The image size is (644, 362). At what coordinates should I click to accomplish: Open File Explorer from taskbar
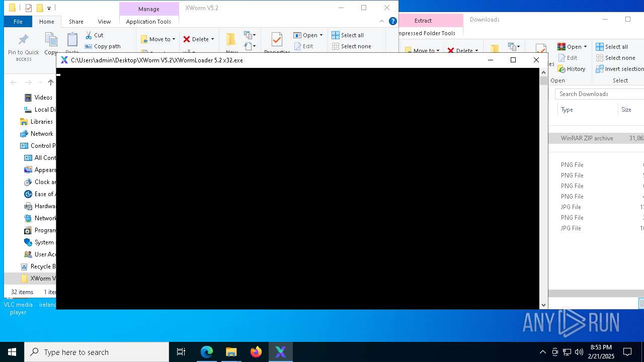pos(231,352)
